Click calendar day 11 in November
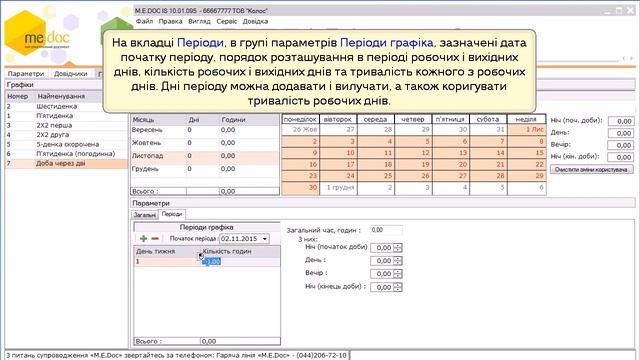Image resolution: width=640 pixels, height=360 pixels. (376, 153)
